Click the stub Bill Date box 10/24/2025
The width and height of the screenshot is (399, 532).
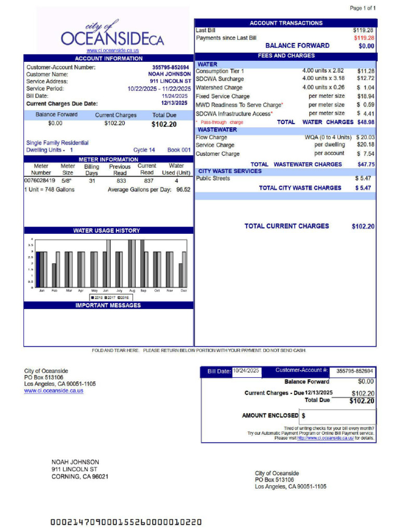pyautogui.click(x=247, y=371)
